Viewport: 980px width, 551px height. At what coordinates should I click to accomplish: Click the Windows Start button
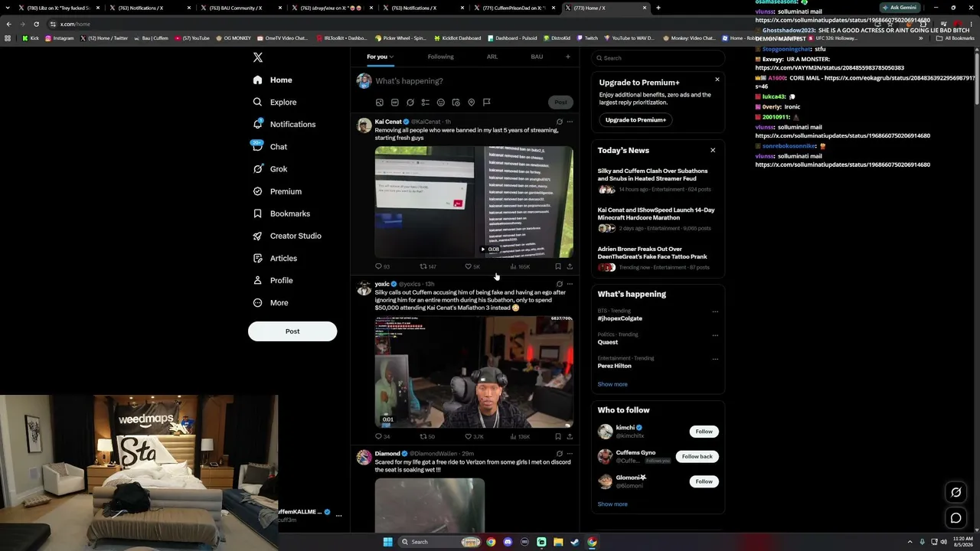388,542
